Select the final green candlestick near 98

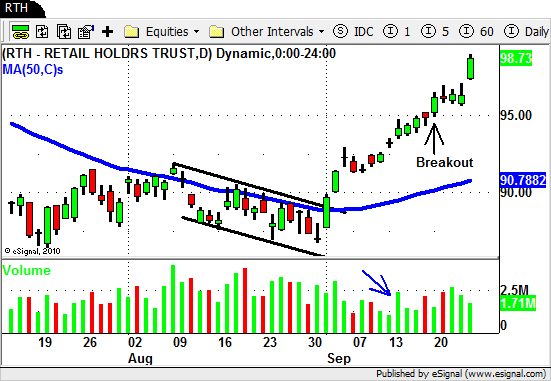point(471,68)
